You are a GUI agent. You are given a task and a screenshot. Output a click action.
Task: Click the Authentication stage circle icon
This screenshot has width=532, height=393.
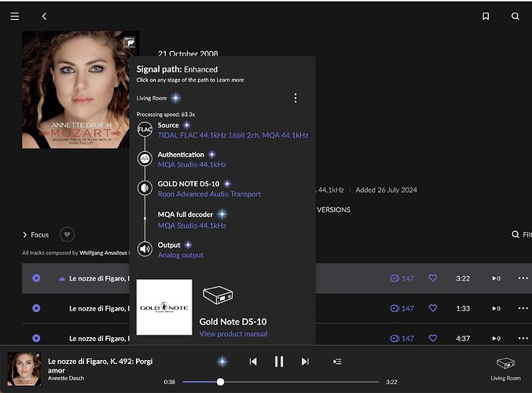tap(145, 159)
